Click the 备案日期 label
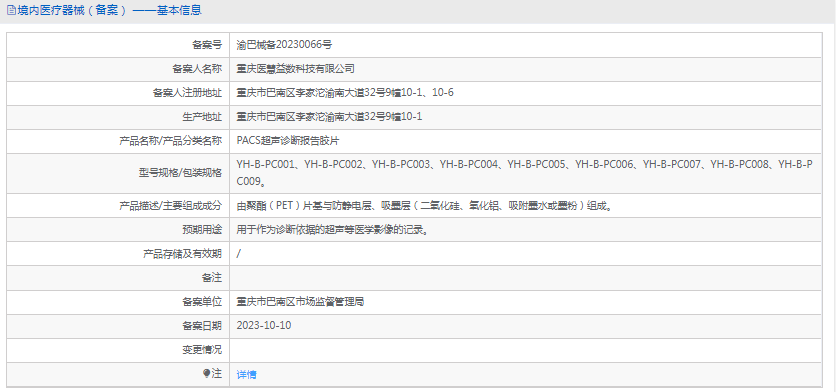836x392 pixels. point(202,326)
